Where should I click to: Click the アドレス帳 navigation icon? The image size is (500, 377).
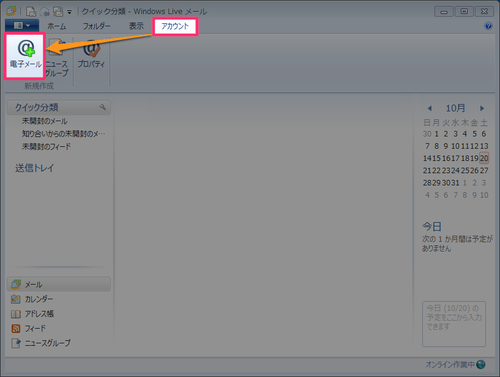(16, 314)
